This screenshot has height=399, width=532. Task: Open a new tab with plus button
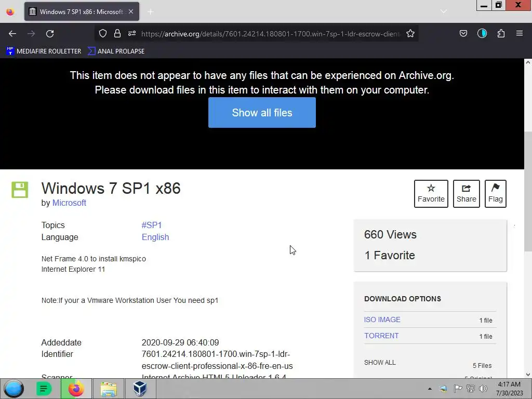[151, 12]
